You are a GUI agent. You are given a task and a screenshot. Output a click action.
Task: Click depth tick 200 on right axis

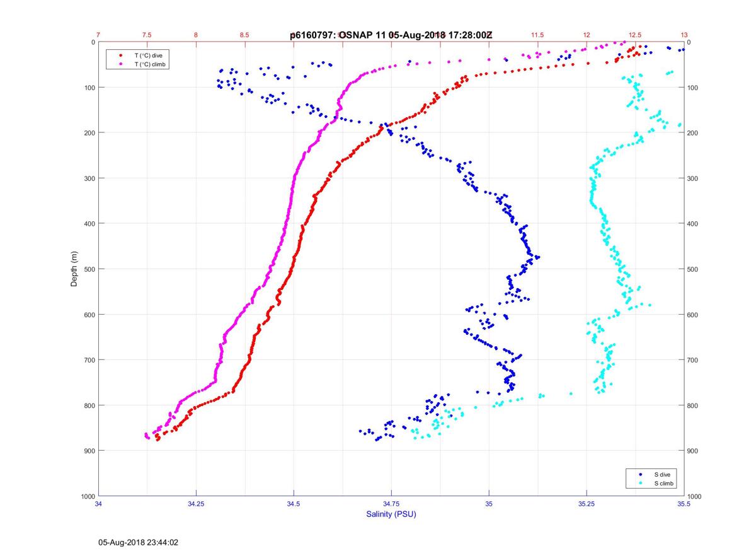coord(694,132)
